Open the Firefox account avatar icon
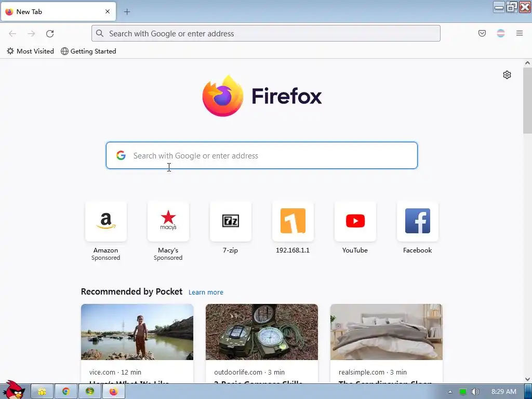This screenshot has width=532, height=399. click(x=501, y=33)
